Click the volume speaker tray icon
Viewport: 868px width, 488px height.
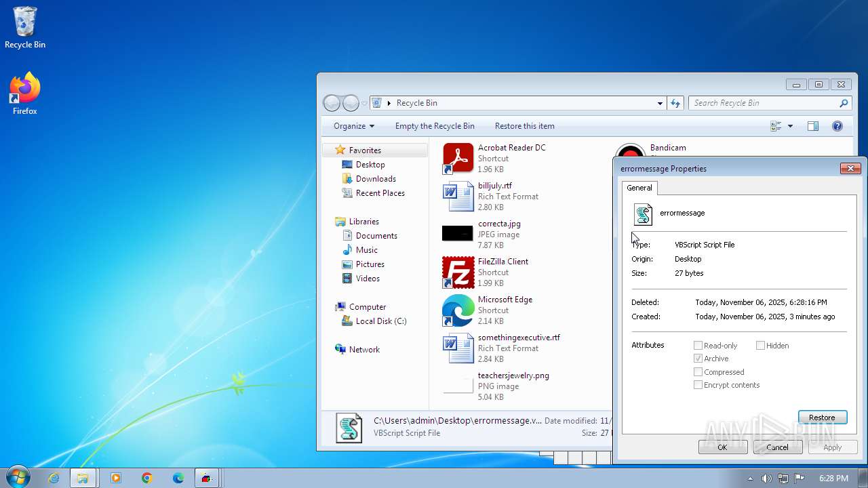point(766,478)
